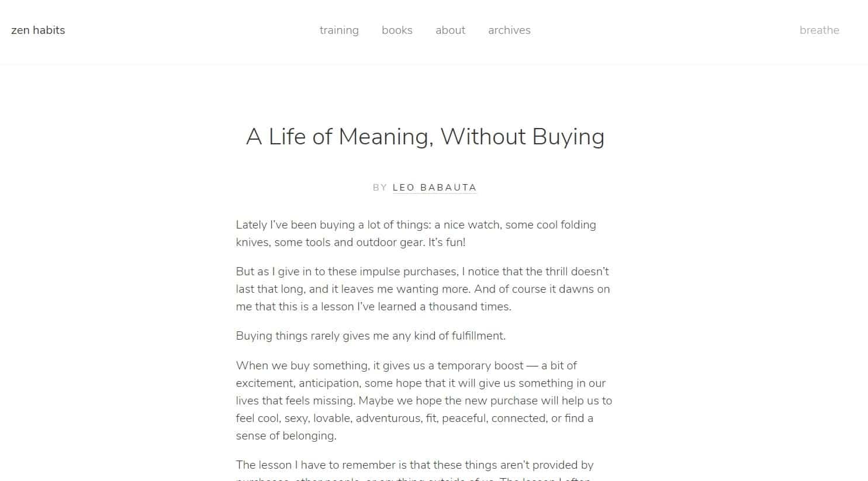Click Leo Babauta's underlined author name
This screenshot has width=868, height=481.
coord(434,187)
